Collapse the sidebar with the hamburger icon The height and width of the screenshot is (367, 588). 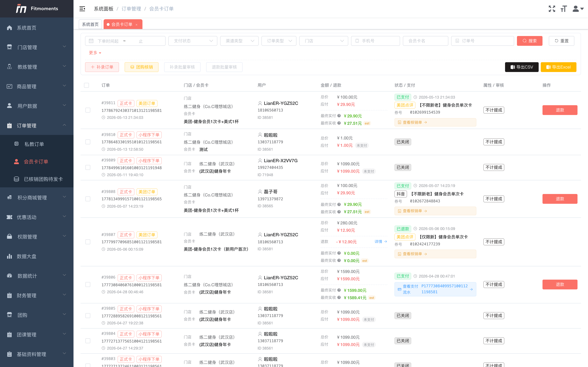pyautogui.click(x=82, y=9)
